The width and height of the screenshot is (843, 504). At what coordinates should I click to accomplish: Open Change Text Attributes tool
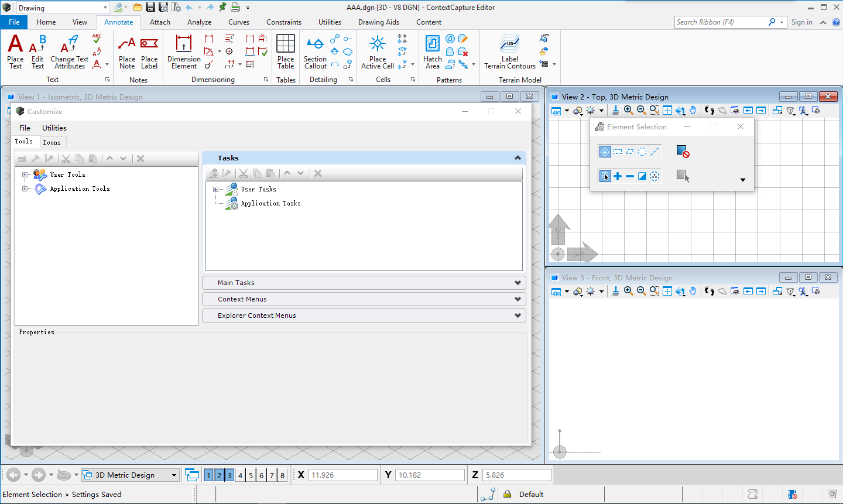click(69, 52)
